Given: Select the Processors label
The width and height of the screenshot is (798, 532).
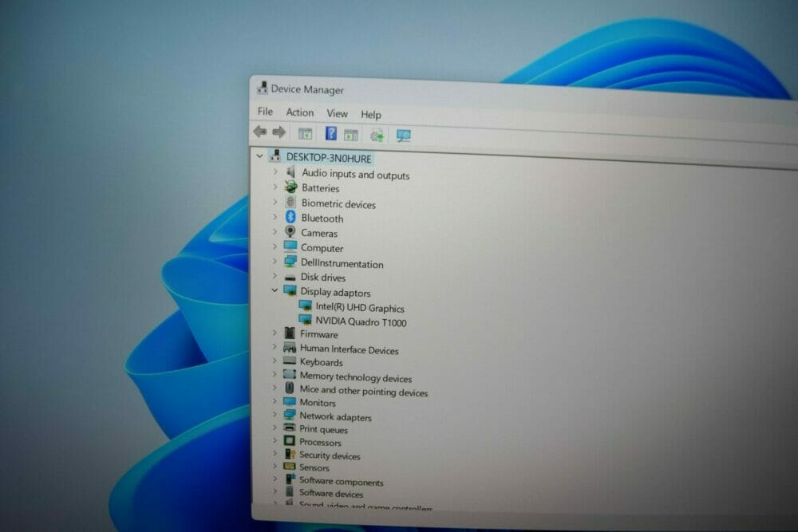Looking at the screenshot, I should (320, 442).
